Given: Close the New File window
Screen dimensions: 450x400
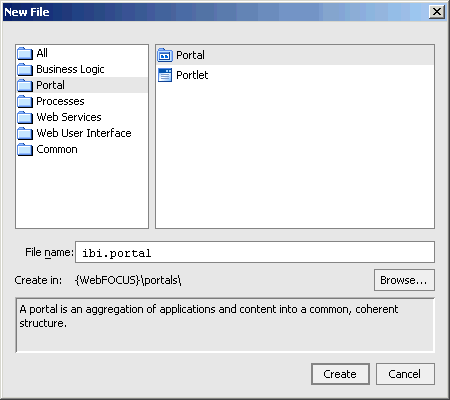Looking at the screenshot, I should click(437, 12).
